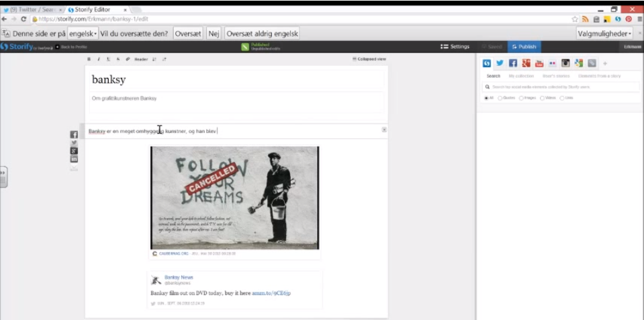Switch to Elements from a story tab
Image resolution: width=644 pixels, height=320 pixels.
pos(599,76)
